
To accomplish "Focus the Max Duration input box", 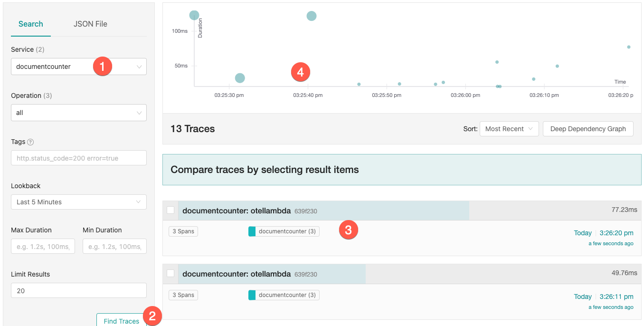I will (43, 246).
